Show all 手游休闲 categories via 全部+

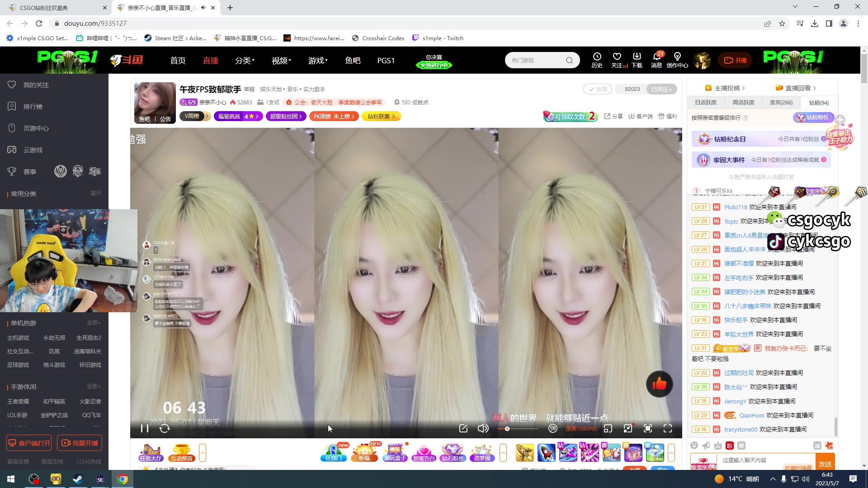[94, 386]
